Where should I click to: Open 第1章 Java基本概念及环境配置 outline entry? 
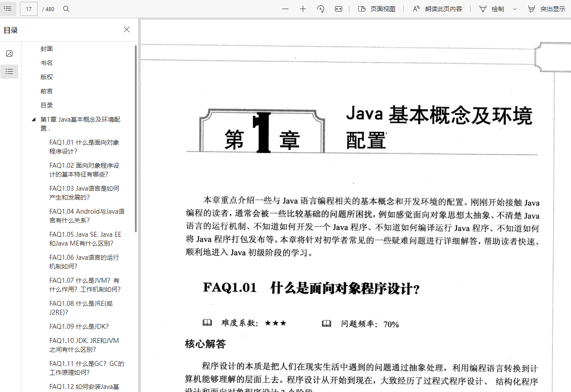tap(80, 124)
